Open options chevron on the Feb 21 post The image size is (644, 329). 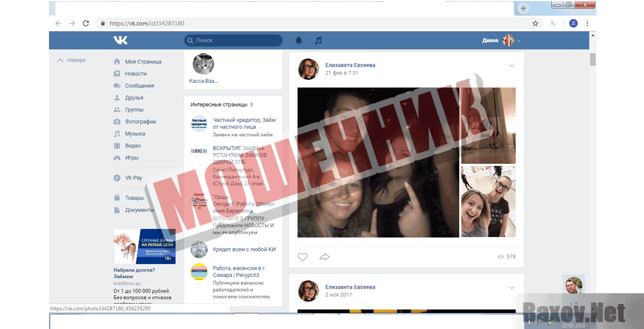[512, 65]
